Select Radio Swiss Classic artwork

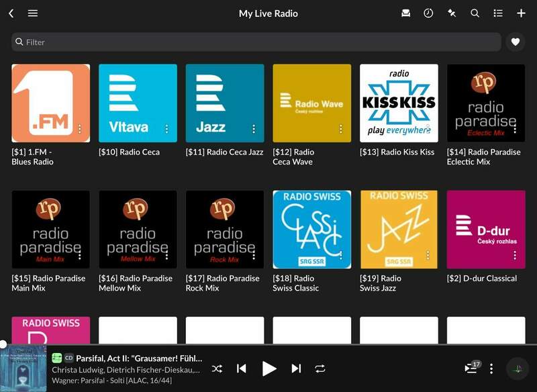(312, 230)
